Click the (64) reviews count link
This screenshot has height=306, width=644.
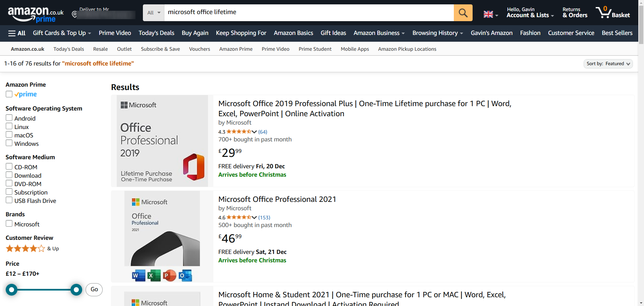[x=263, y=132]
